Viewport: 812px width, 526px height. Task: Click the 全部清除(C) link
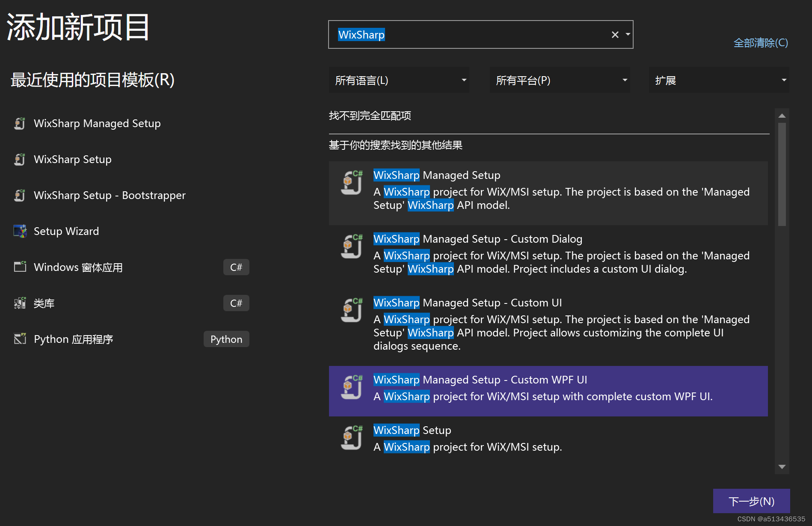tap(761, 43)
